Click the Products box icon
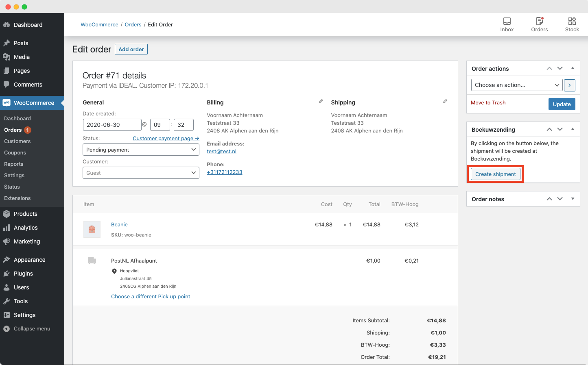Image resolution: width=588 pixels, height=365 pixels. 7,214
